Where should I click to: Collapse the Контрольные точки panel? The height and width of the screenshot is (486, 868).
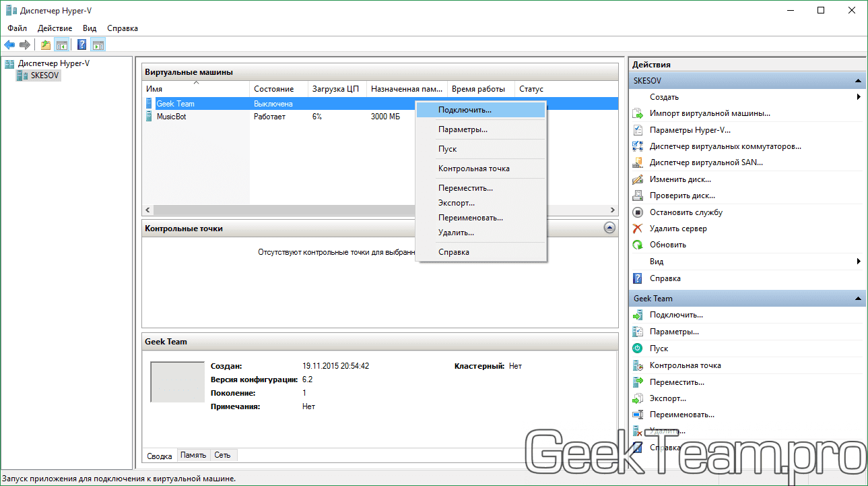click(609, 229)
